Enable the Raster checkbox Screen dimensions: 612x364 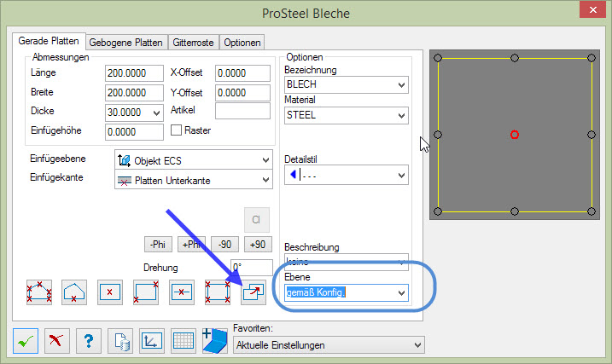(177, 130)
